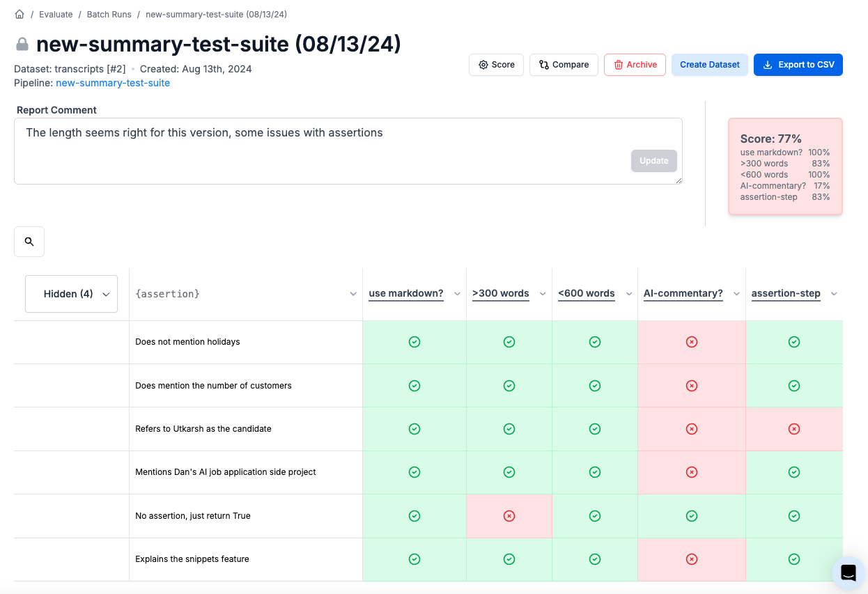868x594 pixels.
Task: Click pass icon: No assertion row, AI-commentary?
Action: (692, 516)
